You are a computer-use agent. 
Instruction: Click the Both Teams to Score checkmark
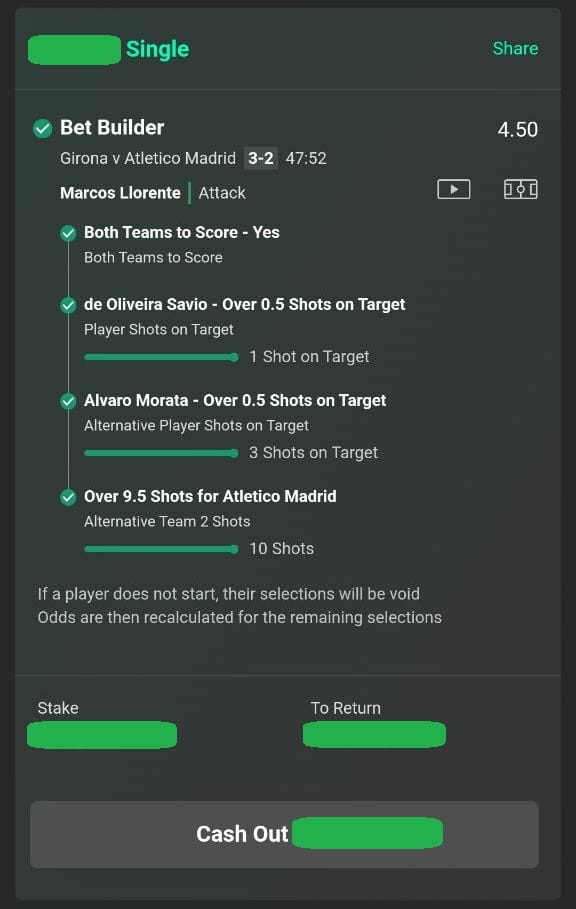tap(68, 233)
